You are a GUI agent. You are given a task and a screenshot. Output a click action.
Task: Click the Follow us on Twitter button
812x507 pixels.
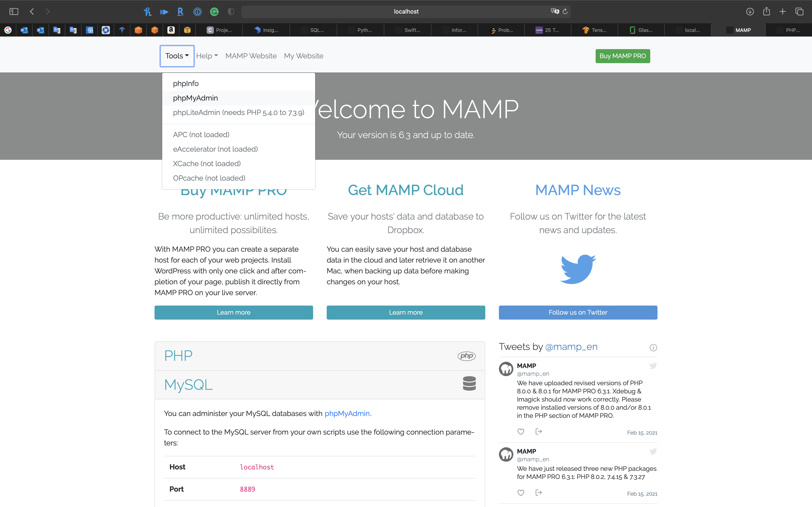click(x=578, y=312)
